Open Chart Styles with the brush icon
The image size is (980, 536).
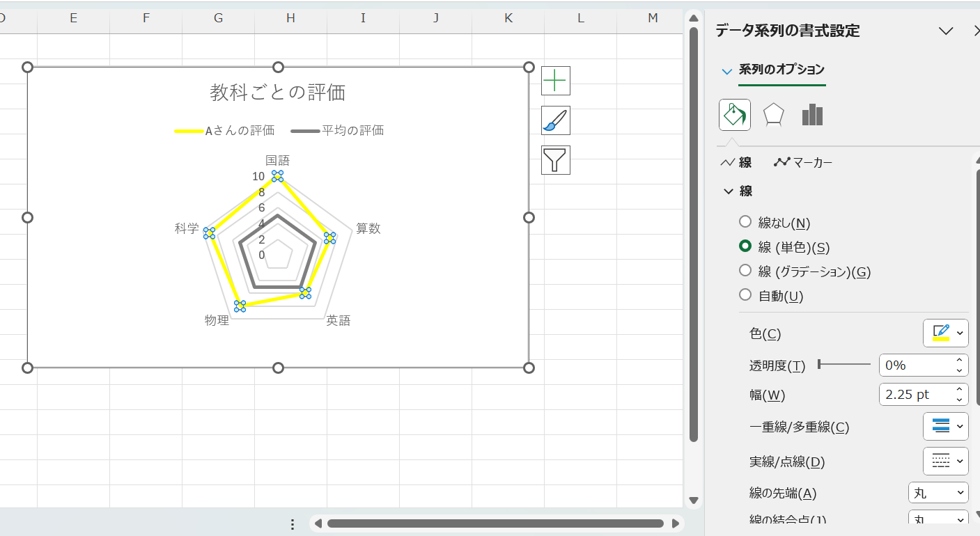click(x=555, y=120)
